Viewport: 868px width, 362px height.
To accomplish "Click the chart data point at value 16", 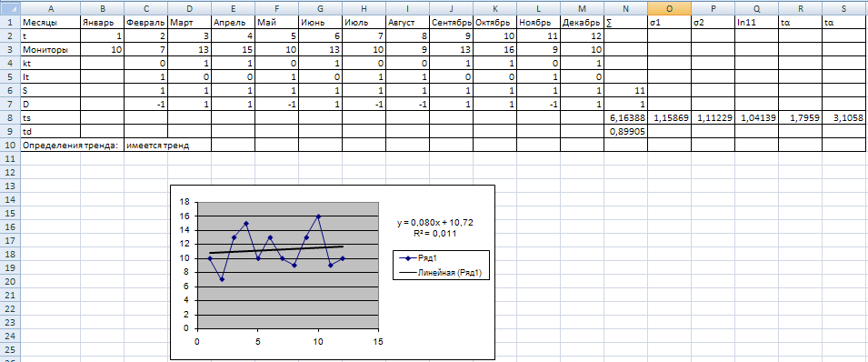I will (x=318, y=216).
